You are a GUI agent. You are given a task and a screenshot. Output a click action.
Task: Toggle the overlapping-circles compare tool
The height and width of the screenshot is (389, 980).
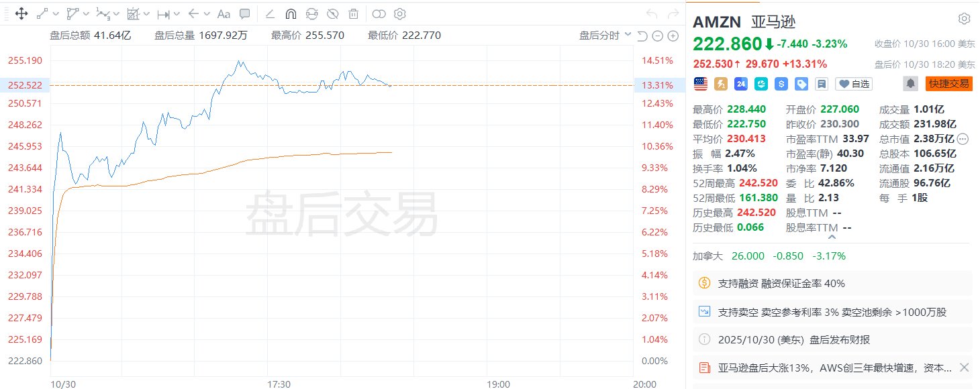click(379, 13)
